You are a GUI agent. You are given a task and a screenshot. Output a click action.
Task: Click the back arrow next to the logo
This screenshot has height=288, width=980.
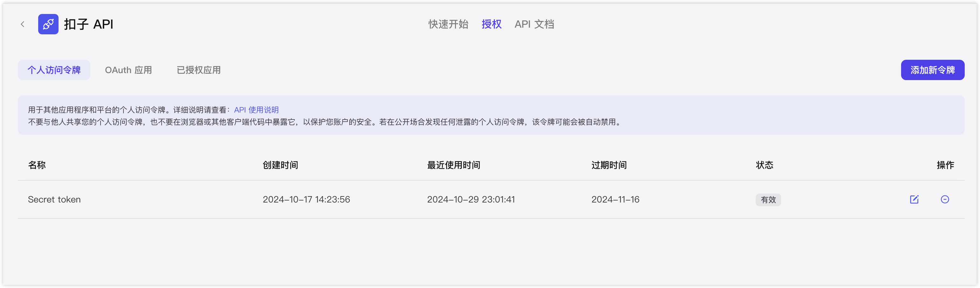click(23, 24)
